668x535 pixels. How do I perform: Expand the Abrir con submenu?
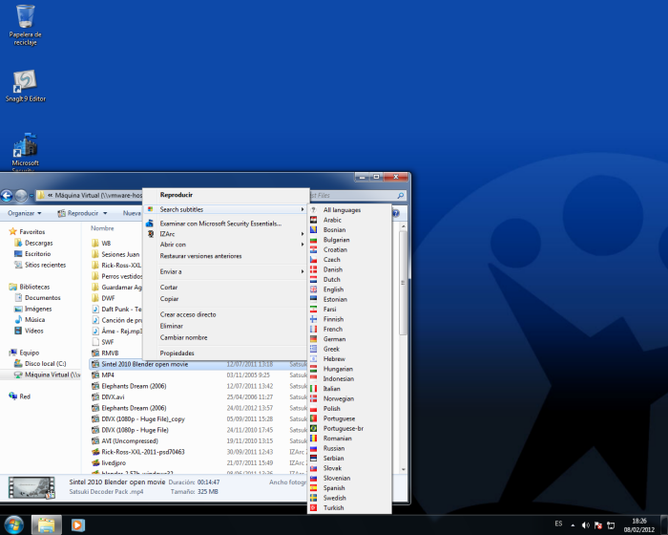(226, 244)
